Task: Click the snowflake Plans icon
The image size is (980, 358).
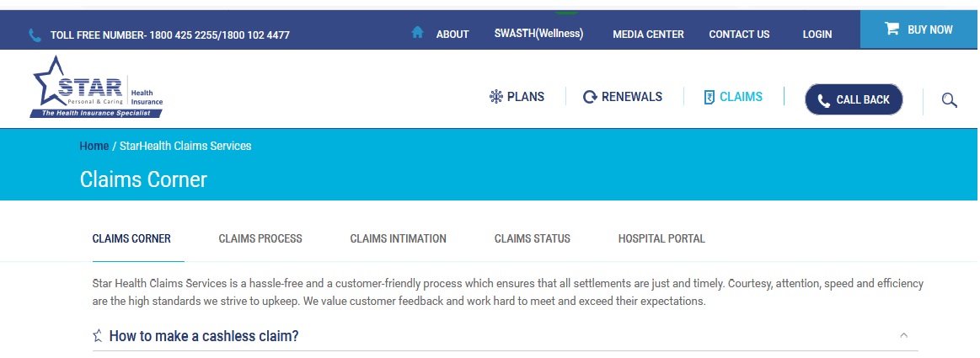Action: (x=496, y=97)
